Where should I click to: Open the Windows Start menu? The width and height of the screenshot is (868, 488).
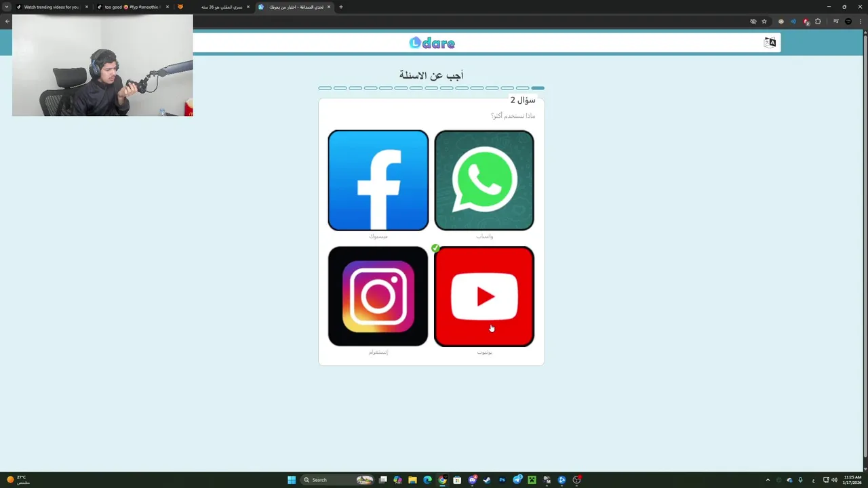pyautogui.click(x=292, y=480)
